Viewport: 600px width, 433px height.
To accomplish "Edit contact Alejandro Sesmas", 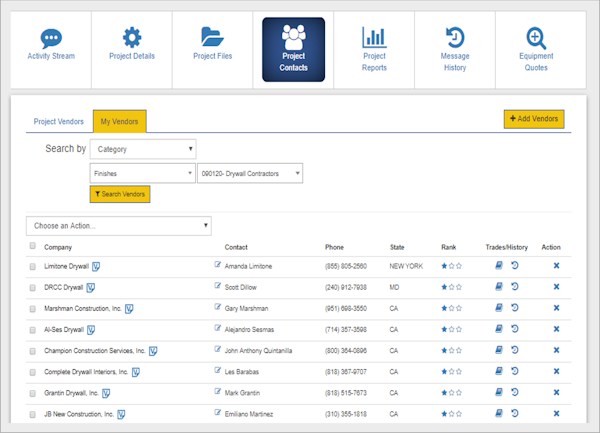I will click(218, 327).
